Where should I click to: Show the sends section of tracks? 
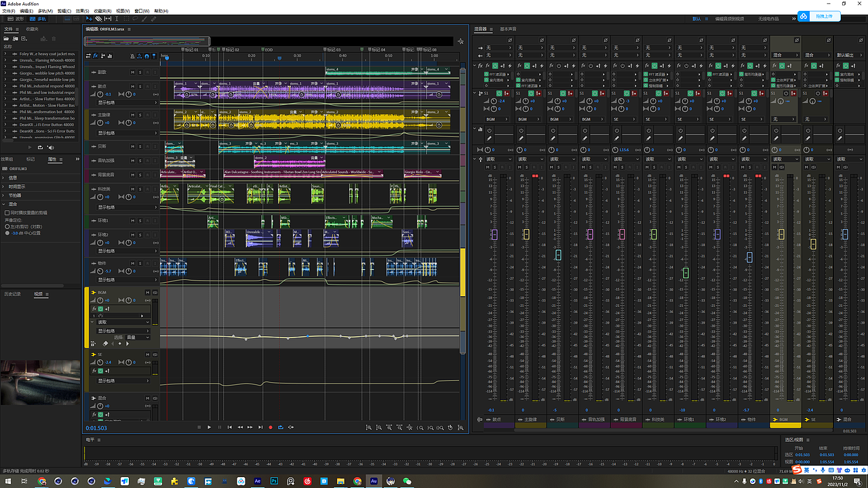103,56
